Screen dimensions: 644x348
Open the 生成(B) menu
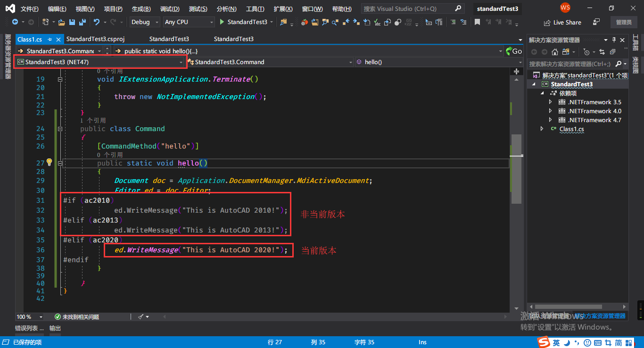point(141,9)
